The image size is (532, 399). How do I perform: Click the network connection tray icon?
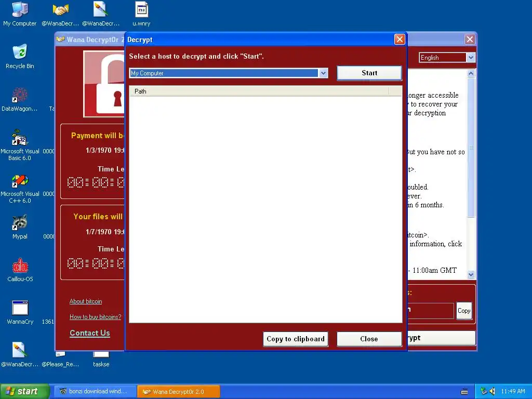(x=484, y=391)
